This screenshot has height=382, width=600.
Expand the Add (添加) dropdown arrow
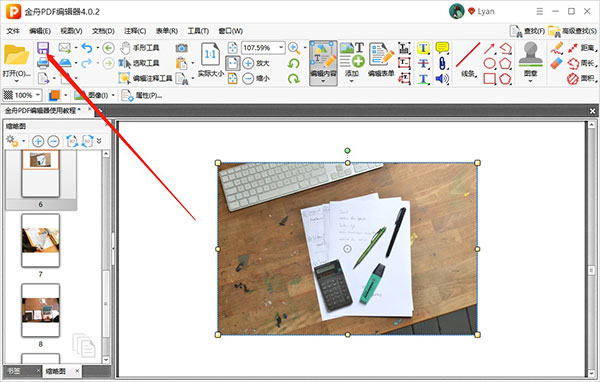[x=352, y=81]
